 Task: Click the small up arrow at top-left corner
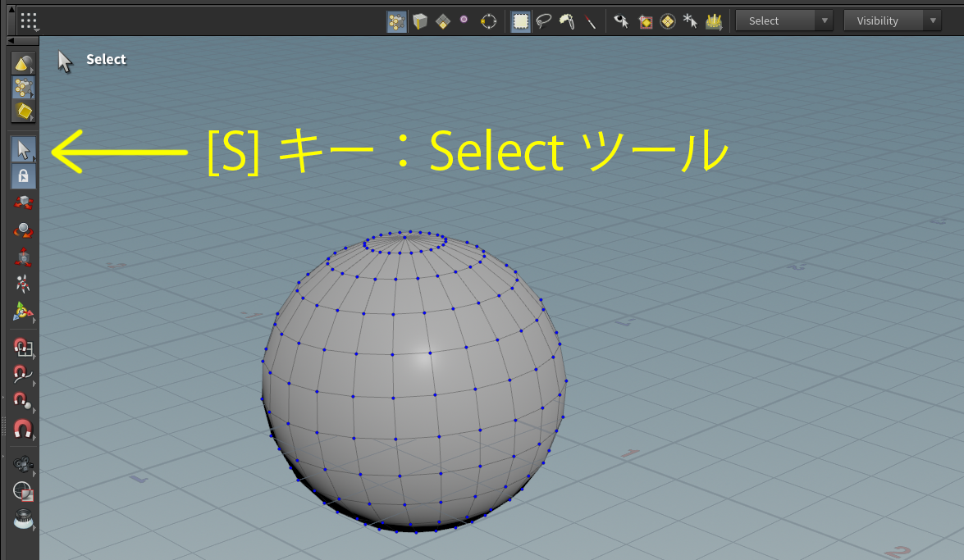click(x=11, y=8)
